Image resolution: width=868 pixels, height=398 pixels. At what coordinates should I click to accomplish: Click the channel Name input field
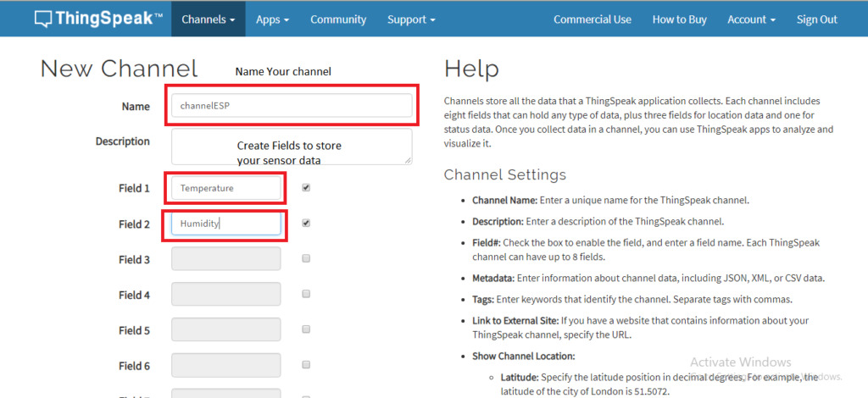292,106
